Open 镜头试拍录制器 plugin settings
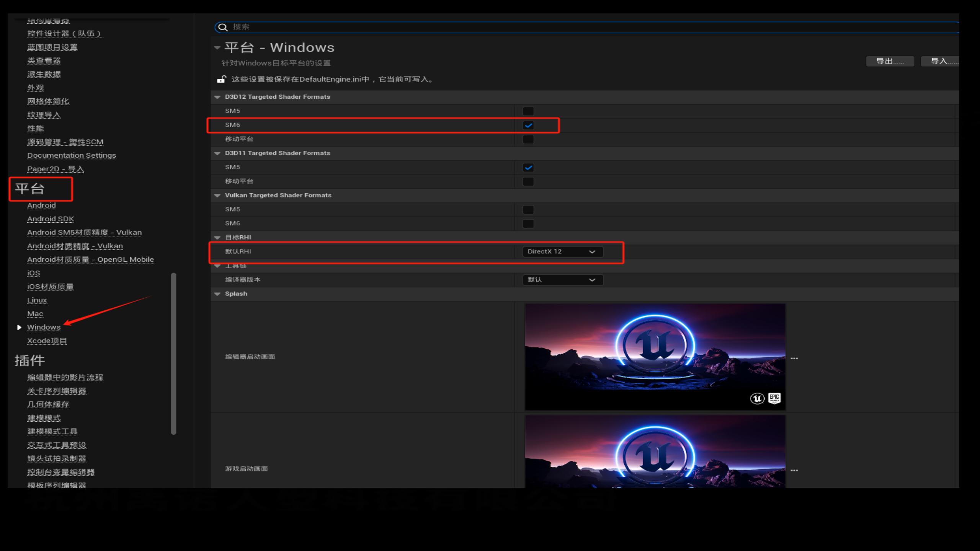 click(57, 458)
